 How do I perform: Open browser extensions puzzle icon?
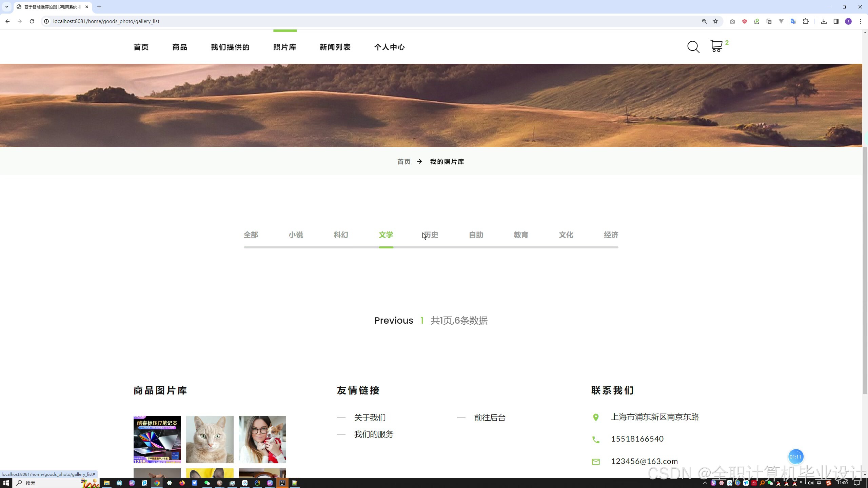tap(806, 21)
